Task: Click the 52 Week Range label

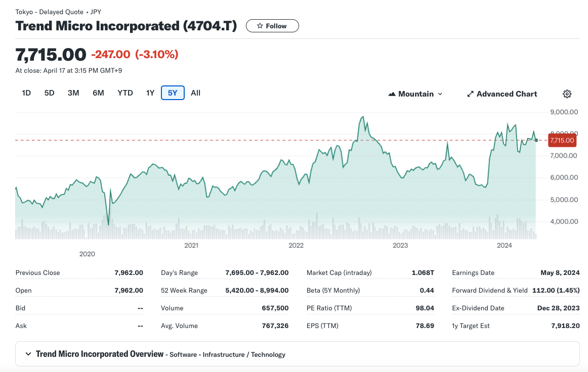Action: point(184,290)
